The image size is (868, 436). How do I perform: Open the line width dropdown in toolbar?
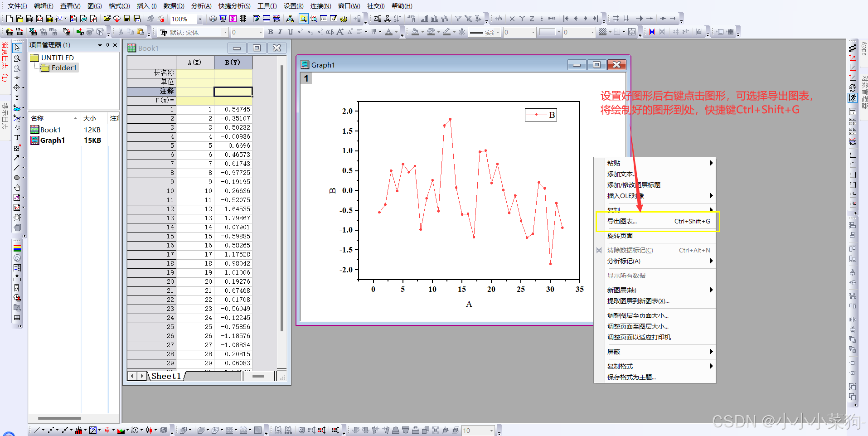[x=533, y=32]
